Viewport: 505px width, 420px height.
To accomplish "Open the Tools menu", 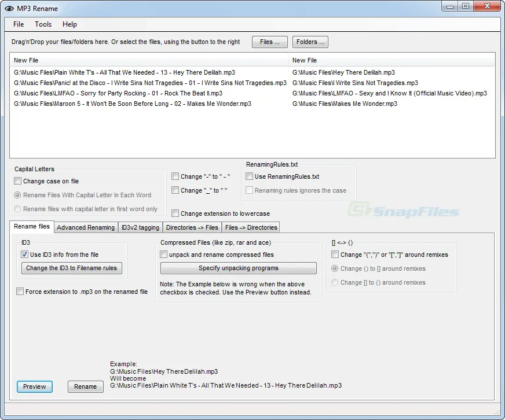I will click(43, 24).
